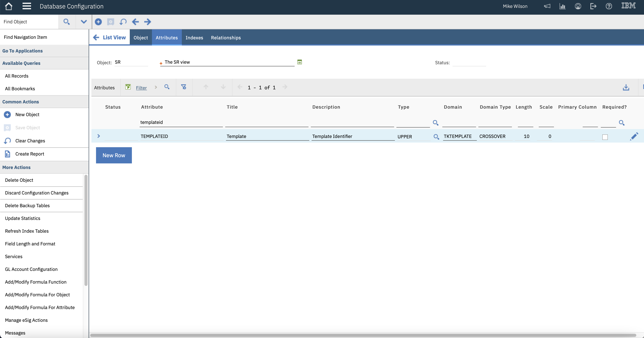644x338 pixels.
Task: Click the Filter link
Action: tap(141, 88)
